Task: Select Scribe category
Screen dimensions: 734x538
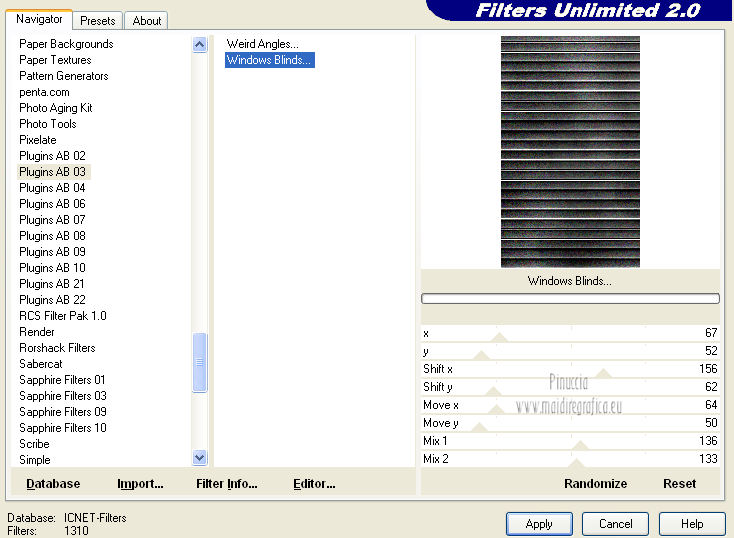Action: tap(34, 444)
